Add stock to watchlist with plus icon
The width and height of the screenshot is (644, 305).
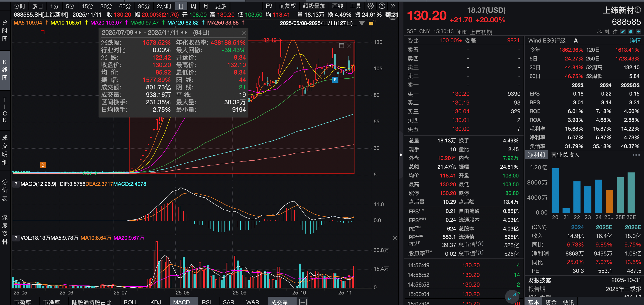pyautogui.click(x=639, y=32)
